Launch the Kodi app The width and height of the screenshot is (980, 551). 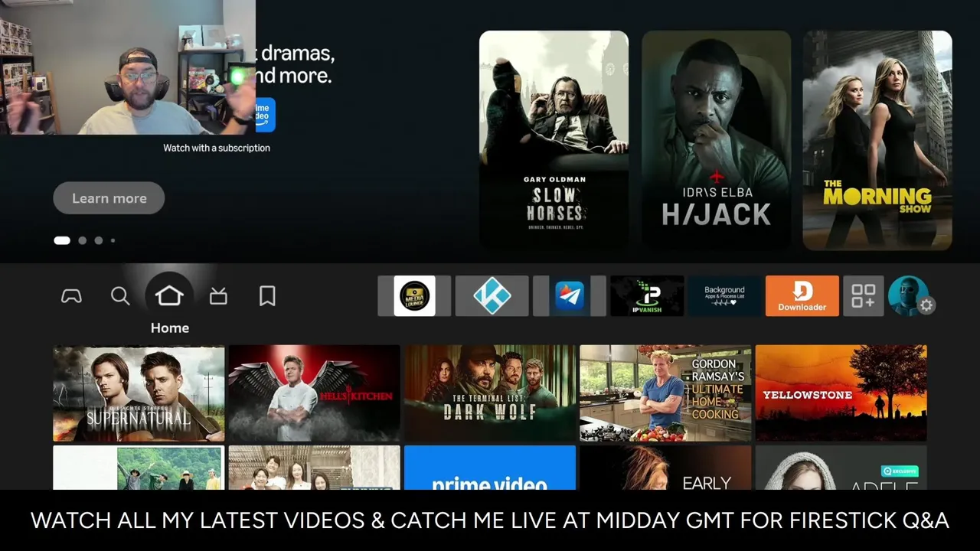click(492, 296)
